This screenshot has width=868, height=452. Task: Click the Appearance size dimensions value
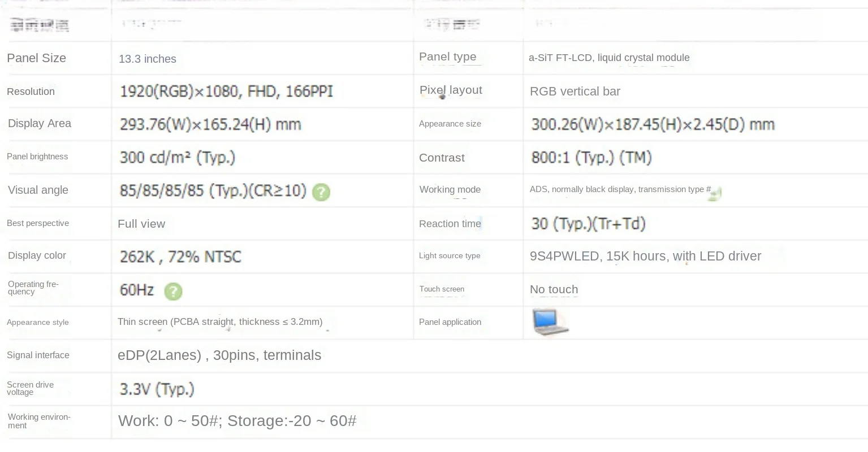click(653, 124)
